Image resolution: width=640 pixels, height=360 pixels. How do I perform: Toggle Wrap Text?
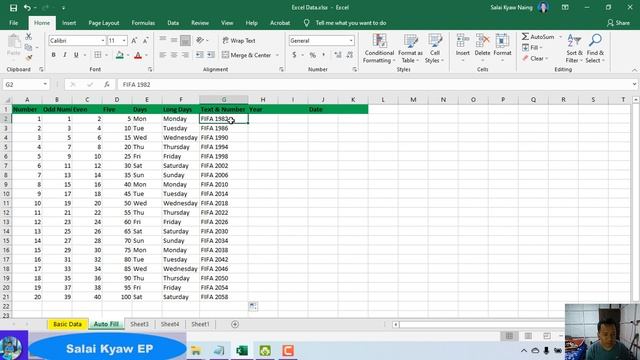[x=239, y=40]
